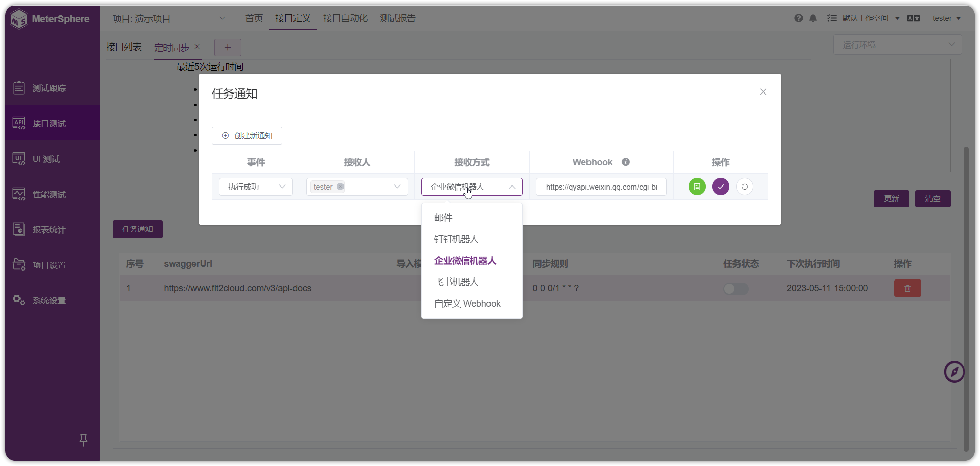Click the Webhook URL input field

601,187
